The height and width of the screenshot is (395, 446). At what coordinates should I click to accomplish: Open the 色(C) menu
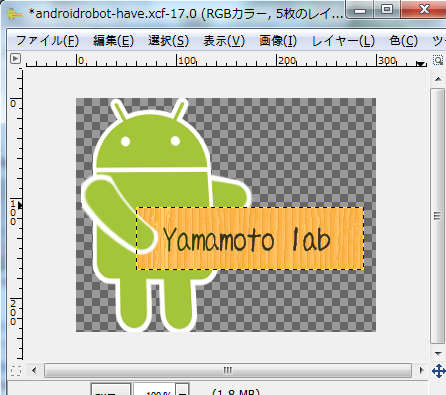point(403,41)
